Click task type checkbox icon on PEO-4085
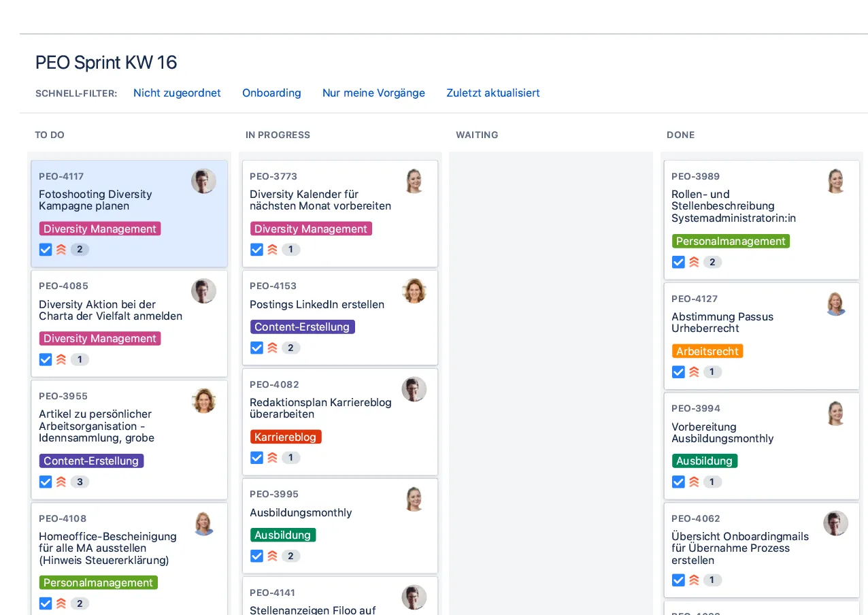Image resolution: width=868 pixels, height=615 pixels. coord(46,359)
